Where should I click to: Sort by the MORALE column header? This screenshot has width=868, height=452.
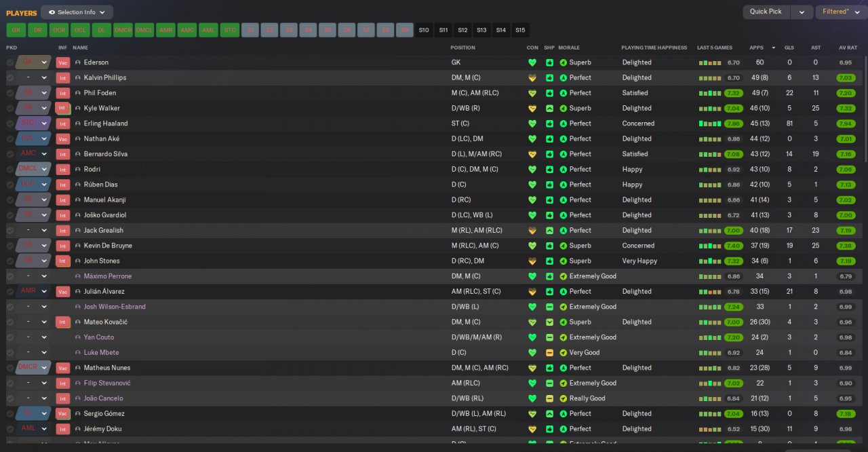coord(569,48)
